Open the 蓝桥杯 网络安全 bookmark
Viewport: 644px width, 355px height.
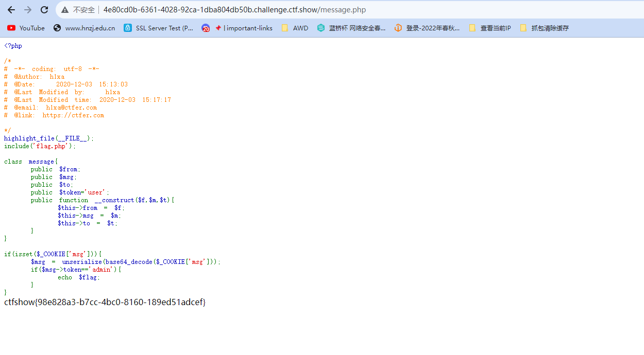[x=351, y=28]
